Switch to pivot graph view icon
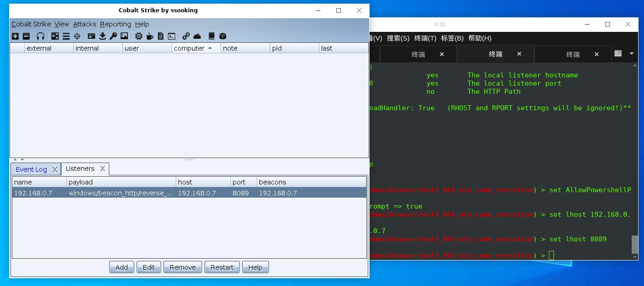Screen dimensions: 644x286 [x=55, y=36]
